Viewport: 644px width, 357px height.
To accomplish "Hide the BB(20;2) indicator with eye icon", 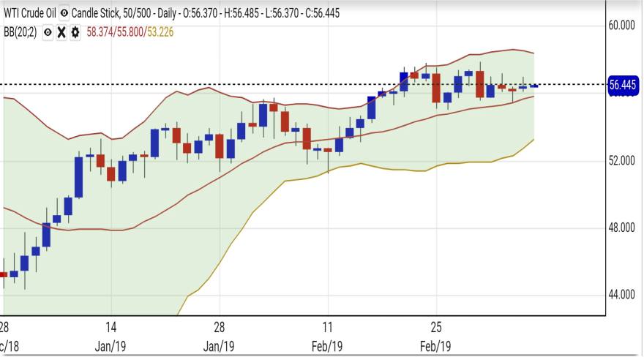I will click(x=48, y=32).
